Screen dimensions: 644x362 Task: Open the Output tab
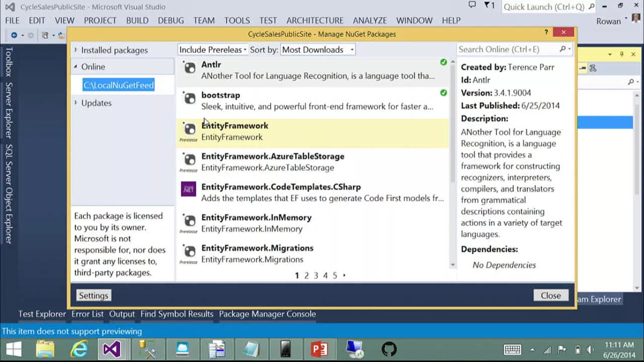click(122, 314)
